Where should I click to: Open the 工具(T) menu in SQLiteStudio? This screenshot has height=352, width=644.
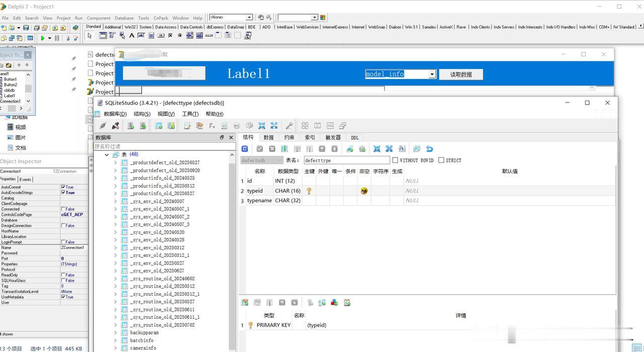pos(190,114)
